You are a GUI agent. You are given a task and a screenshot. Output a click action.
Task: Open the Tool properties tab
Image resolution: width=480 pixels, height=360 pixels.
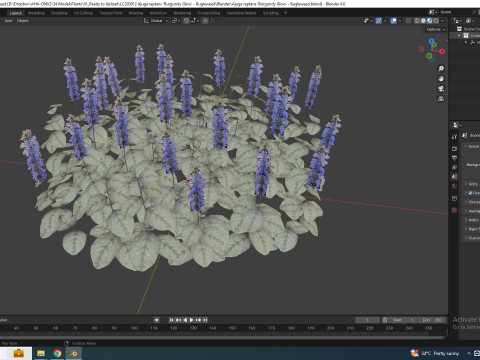[454, 137]
